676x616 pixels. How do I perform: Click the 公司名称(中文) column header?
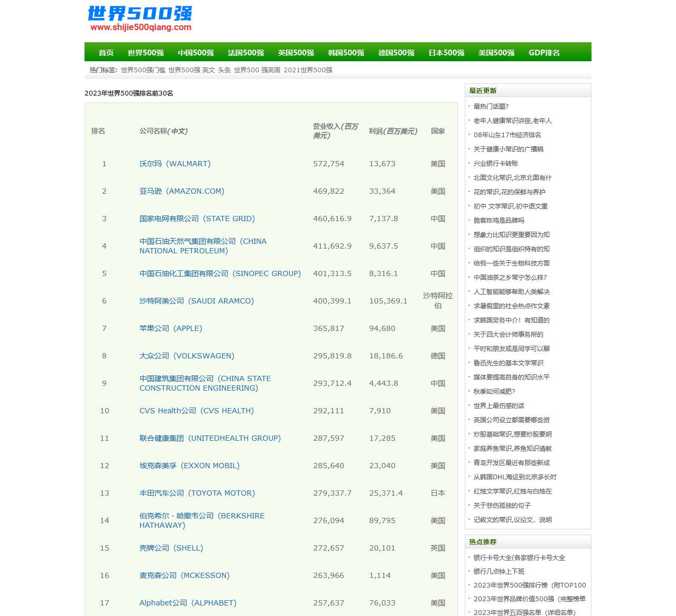164,131
